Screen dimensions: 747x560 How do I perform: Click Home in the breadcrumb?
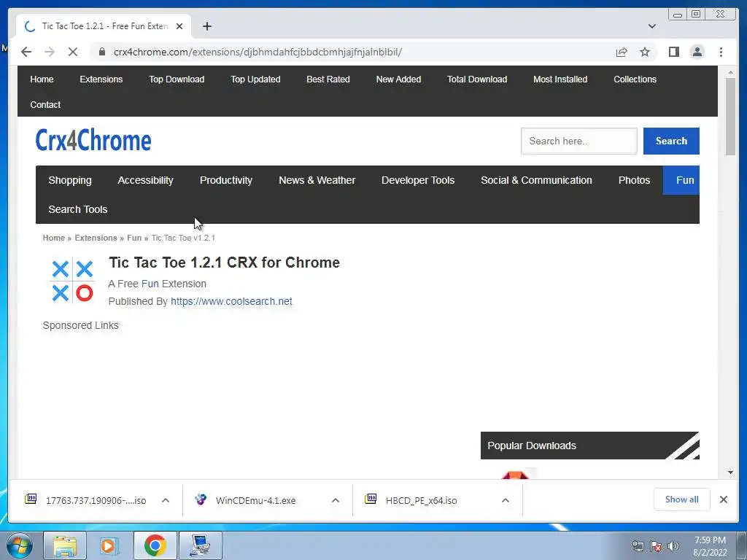tap(54, 238)
